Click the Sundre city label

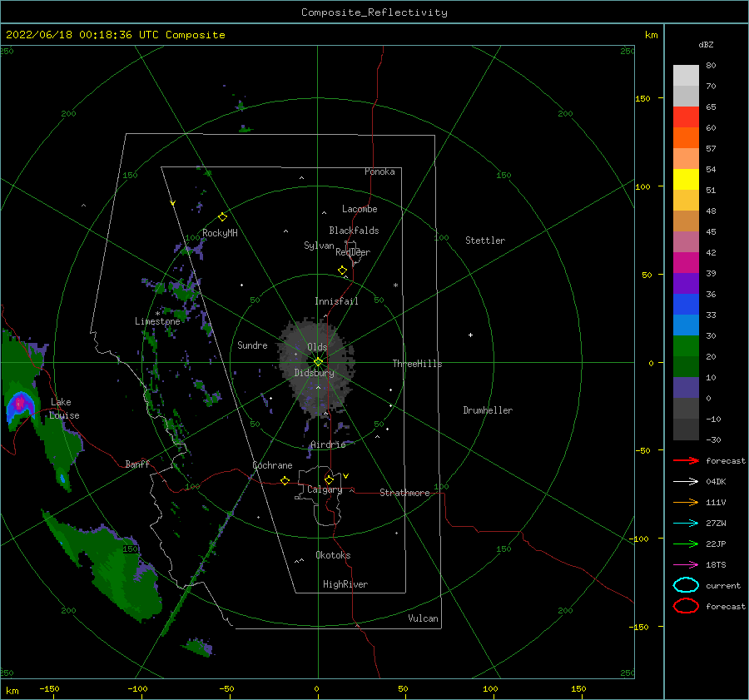pos(252,345)
